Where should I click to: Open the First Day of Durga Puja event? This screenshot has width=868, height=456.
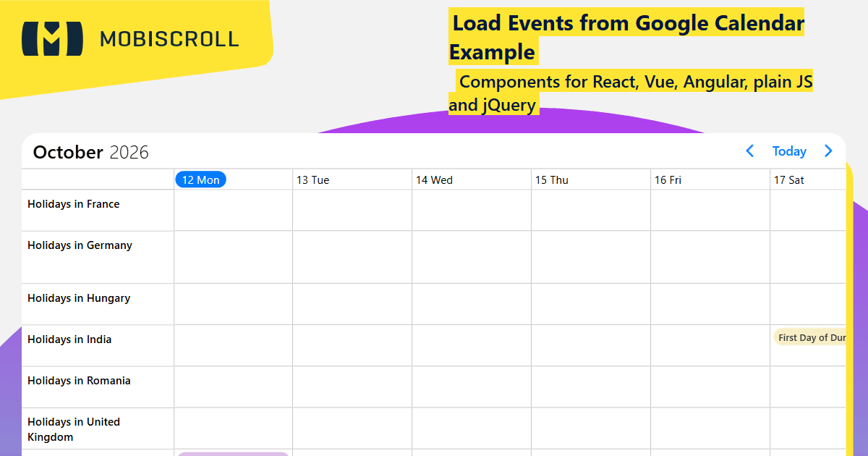[810, 337]
